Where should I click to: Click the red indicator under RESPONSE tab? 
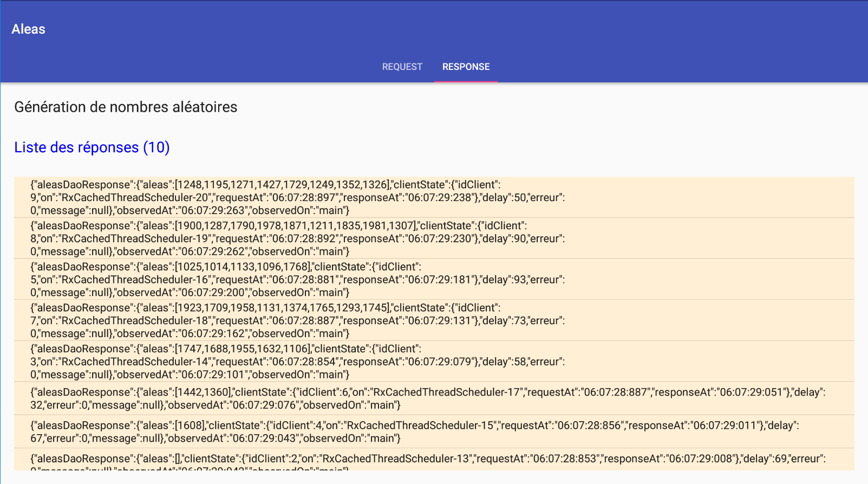(466, 81)
